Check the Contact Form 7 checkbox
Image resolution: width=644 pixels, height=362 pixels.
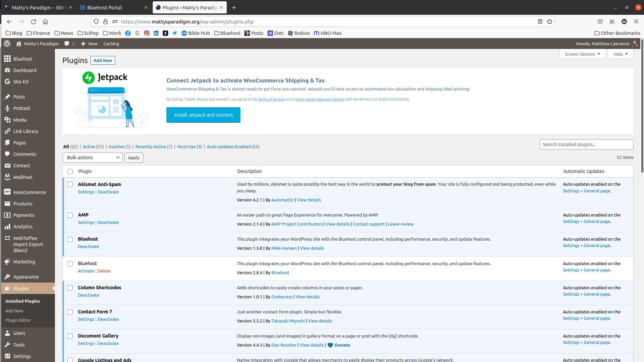point(70,312)
